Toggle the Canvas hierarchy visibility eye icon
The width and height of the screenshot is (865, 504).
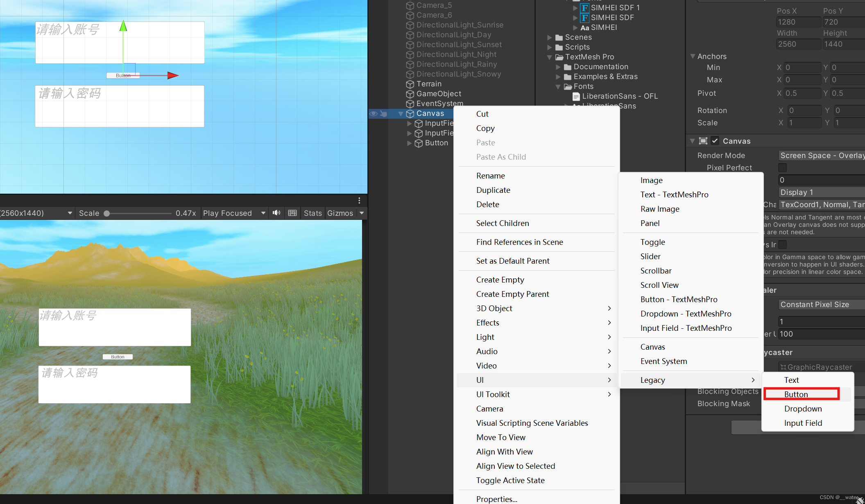373,114
